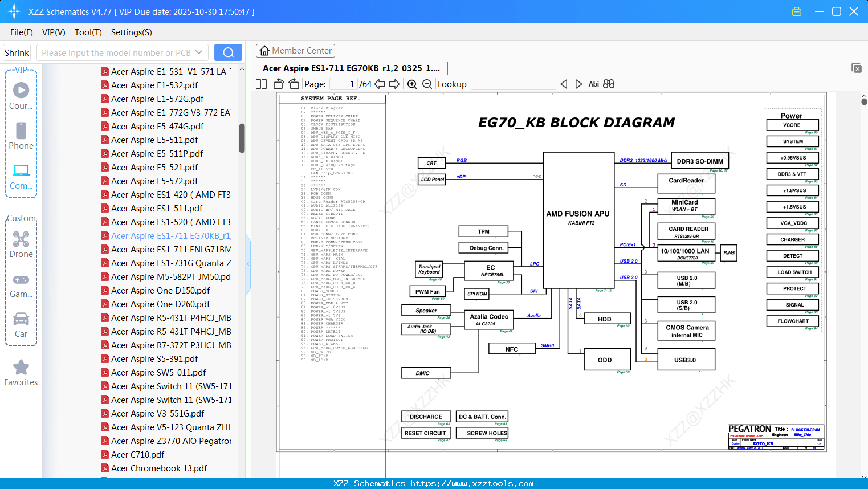Rotate the page counterclockwise
This screenshot has height=489, width=868.
coord(279,84)
